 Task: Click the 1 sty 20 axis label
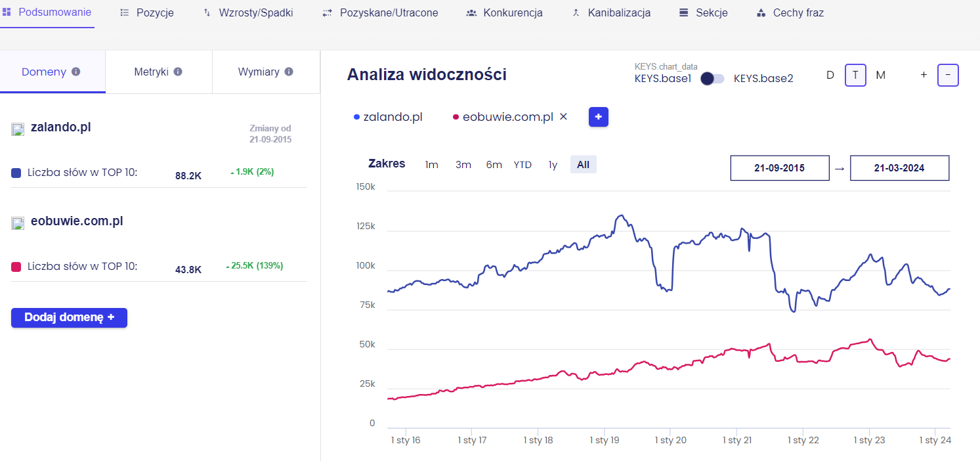670,440
